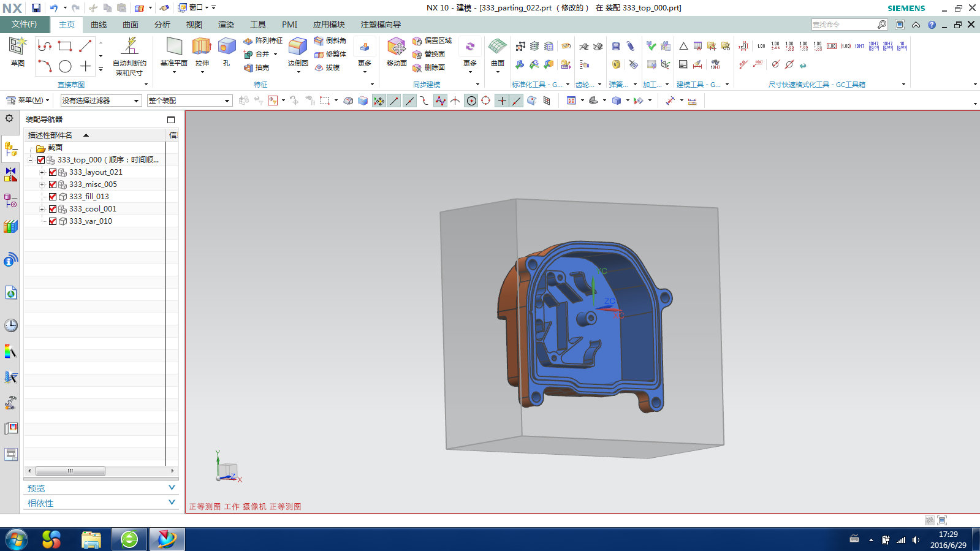Click the Trim Body (修剪体) icon
Viewport: 980px width, 551px height.
319,55
